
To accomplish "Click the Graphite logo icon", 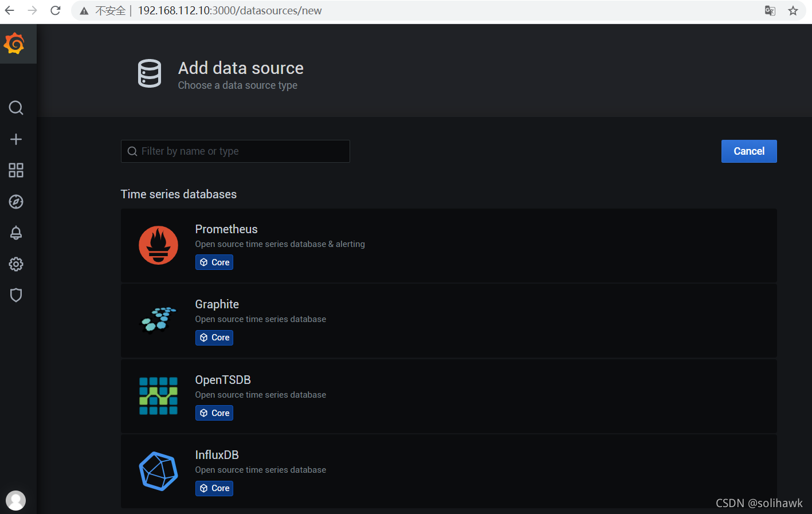I will [x=159, y=320].
